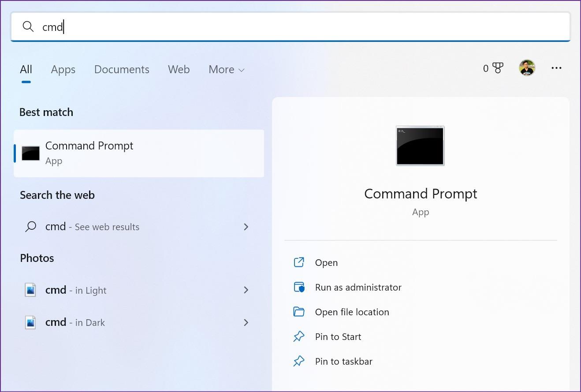Expand the cmd in Dark photo result
581x392 pixels.
(x=246, y=322)
